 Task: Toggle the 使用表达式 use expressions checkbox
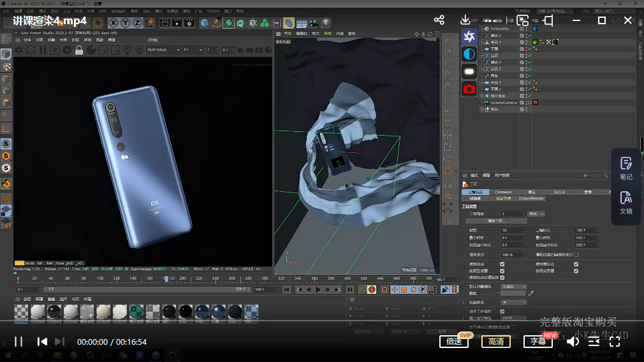(x=576, y=264)
